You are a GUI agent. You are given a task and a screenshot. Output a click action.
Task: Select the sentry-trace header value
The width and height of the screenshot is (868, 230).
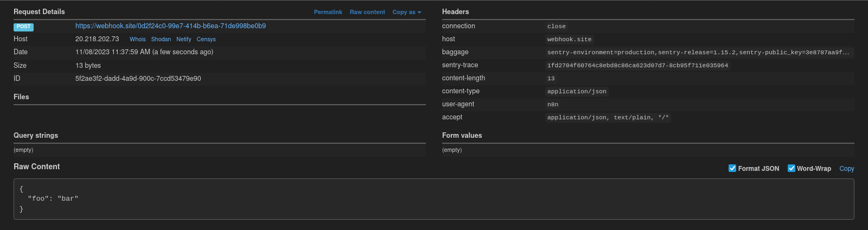pos(637,66)
